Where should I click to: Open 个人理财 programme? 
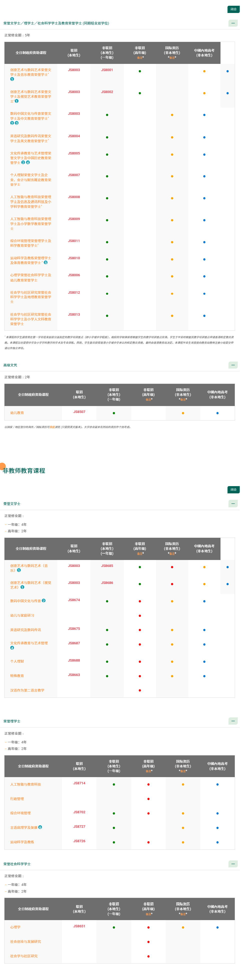coord(17,661)
